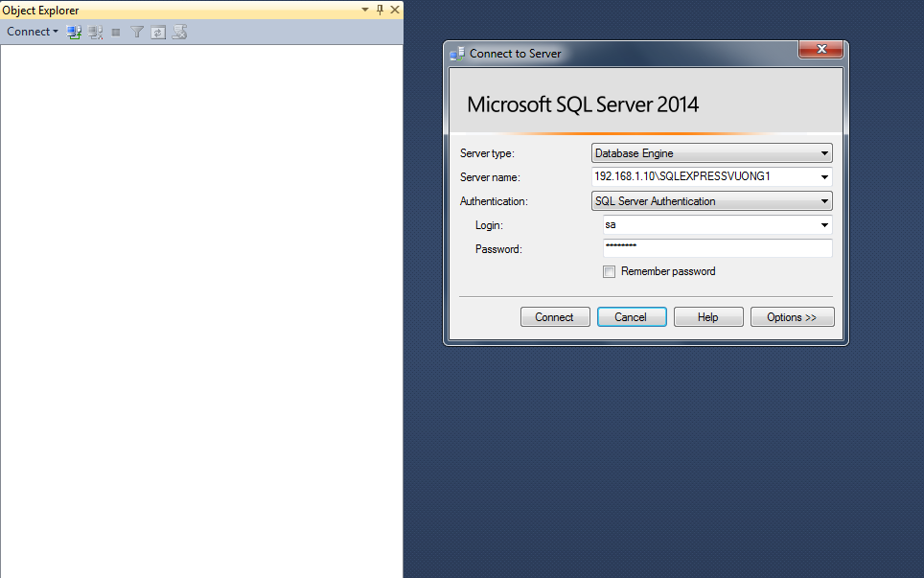
Task: Click the Options >> button
Action: click(792, 317)
